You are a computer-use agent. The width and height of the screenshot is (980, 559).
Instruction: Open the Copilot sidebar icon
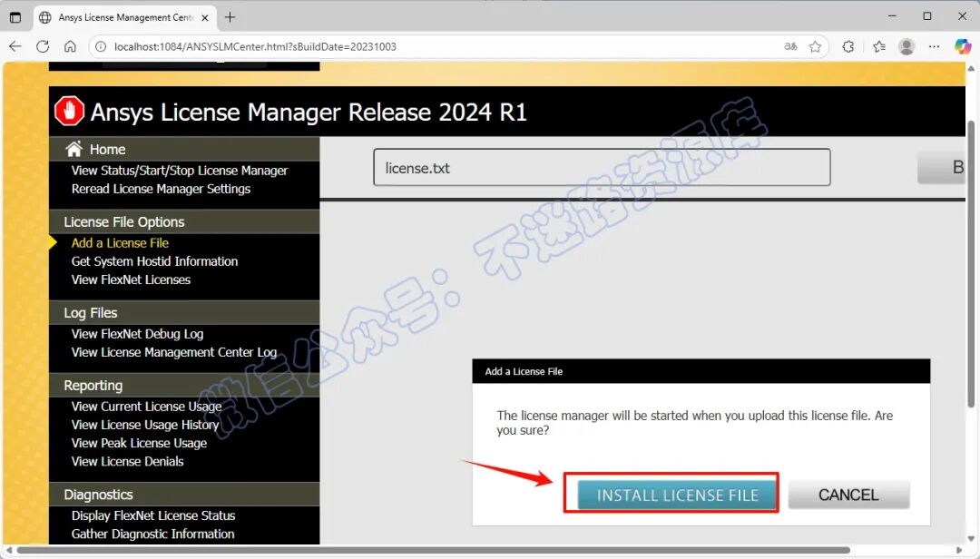click(963, 46)
